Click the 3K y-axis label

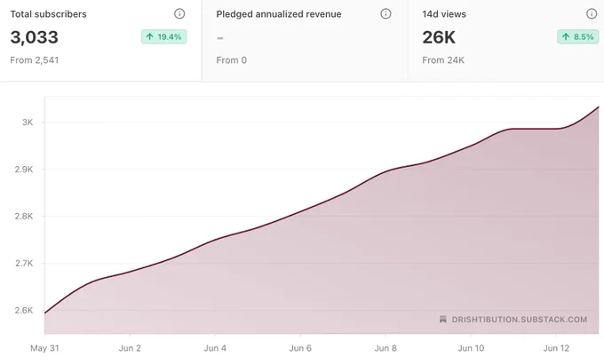pyautogui.click(x=28, y=123)
